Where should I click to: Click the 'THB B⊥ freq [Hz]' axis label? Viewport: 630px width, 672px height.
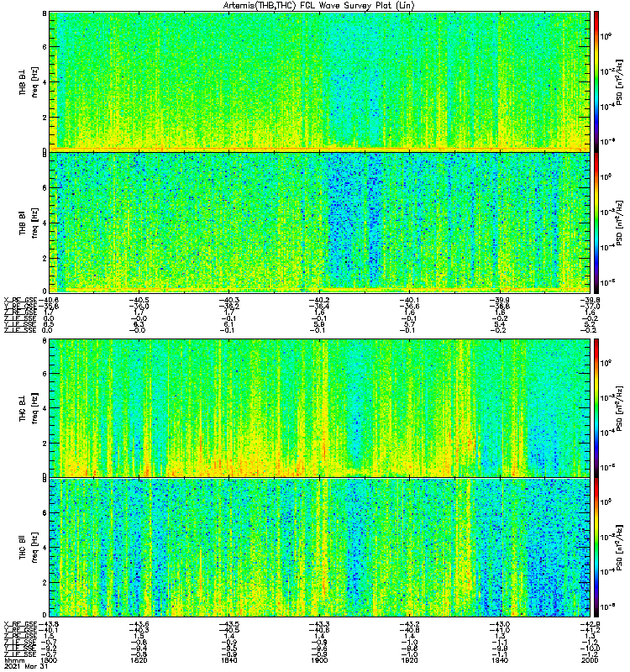tap(29, 81)
